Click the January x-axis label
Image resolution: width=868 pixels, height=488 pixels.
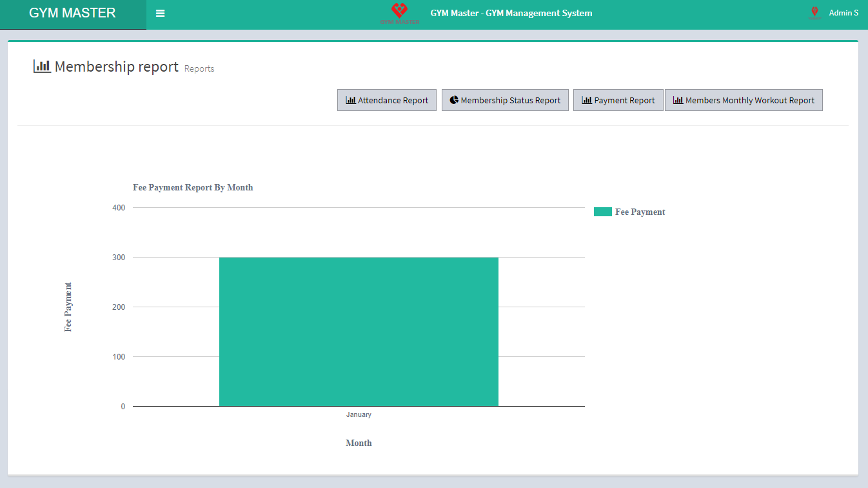tap(359, 414)
